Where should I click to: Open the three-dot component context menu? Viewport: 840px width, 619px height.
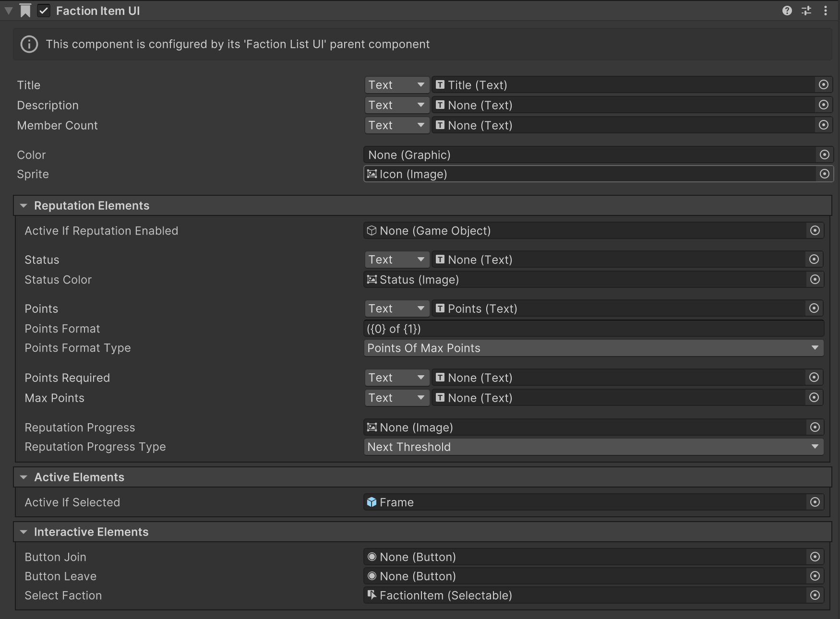coord(826,11)
